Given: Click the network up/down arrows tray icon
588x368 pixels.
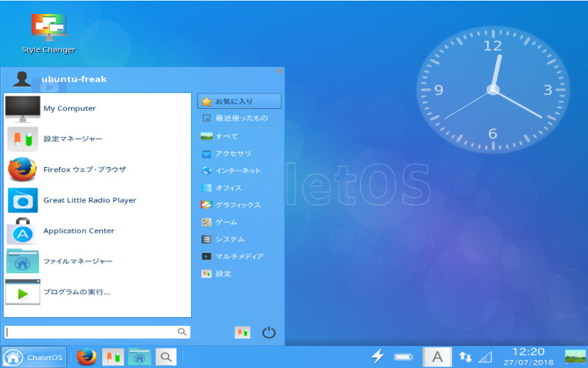Looking at the screenshot, I should [x=465, y=357].
